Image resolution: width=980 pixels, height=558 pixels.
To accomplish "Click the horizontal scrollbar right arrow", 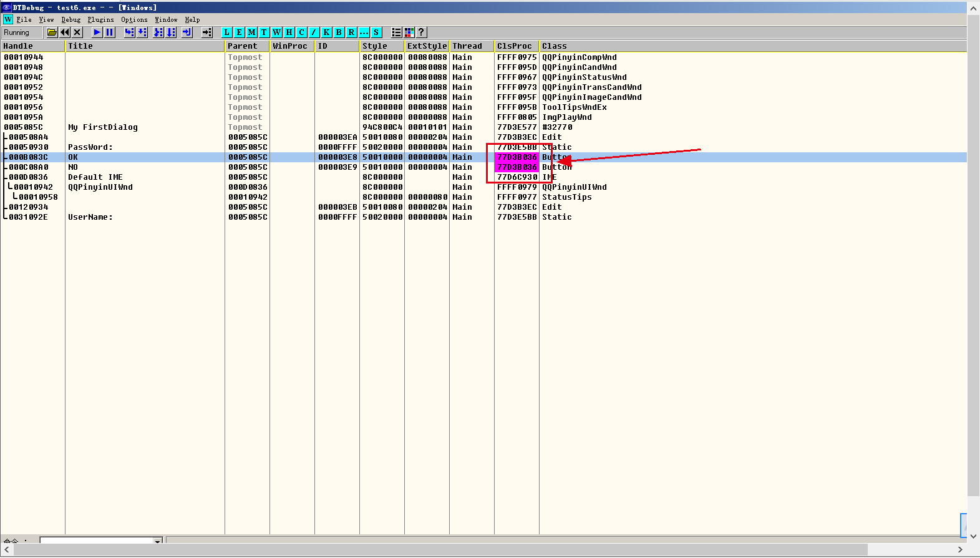I will point(960,550).
